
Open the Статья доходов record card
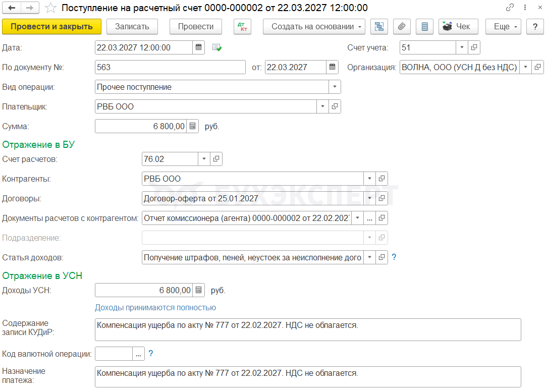381,257
